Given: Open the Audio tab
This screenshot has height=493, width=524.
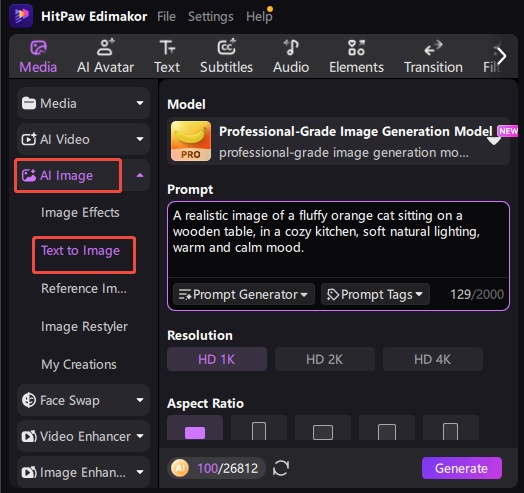Looking at the screenshot, I should click(291, 57).
